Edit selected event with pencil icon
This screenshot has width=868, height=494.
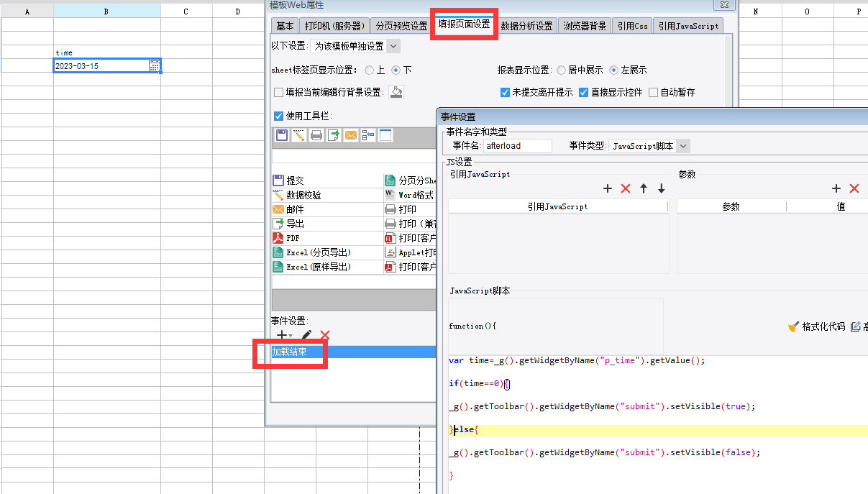point(307,335)
